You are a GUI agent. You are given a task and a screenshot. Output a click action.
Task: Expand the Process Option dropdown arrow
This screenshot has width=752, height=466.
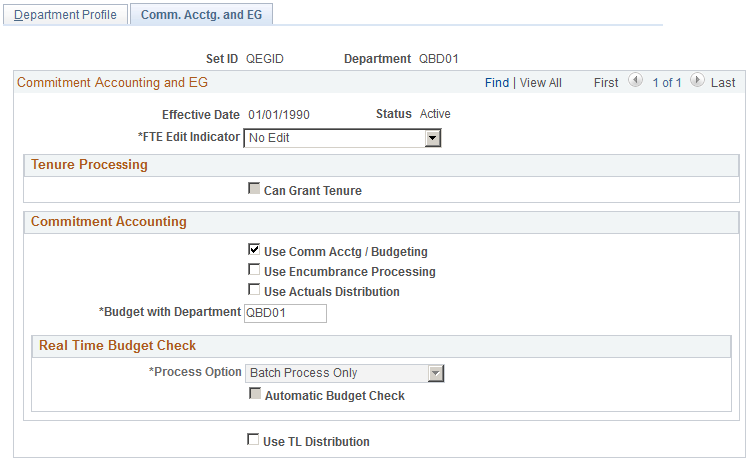pyautogui.click(x=435, y=373)
